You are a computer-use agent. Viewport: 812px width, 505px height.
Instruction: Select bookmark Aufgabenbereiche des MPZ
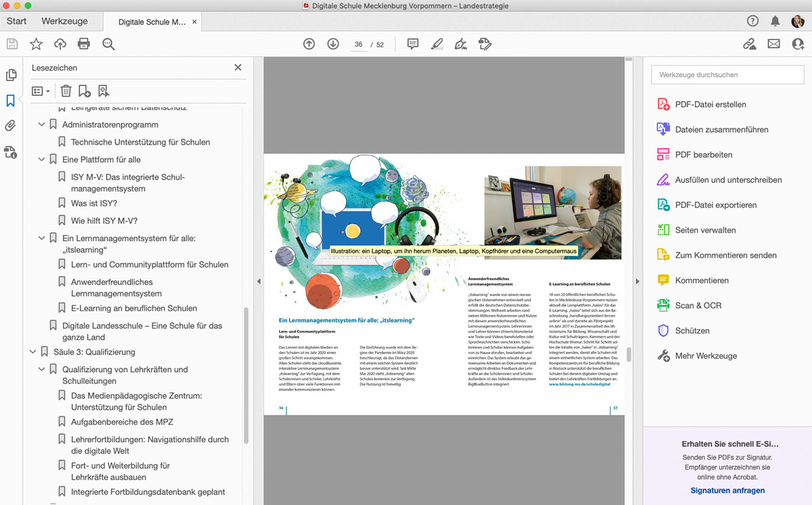122,422
